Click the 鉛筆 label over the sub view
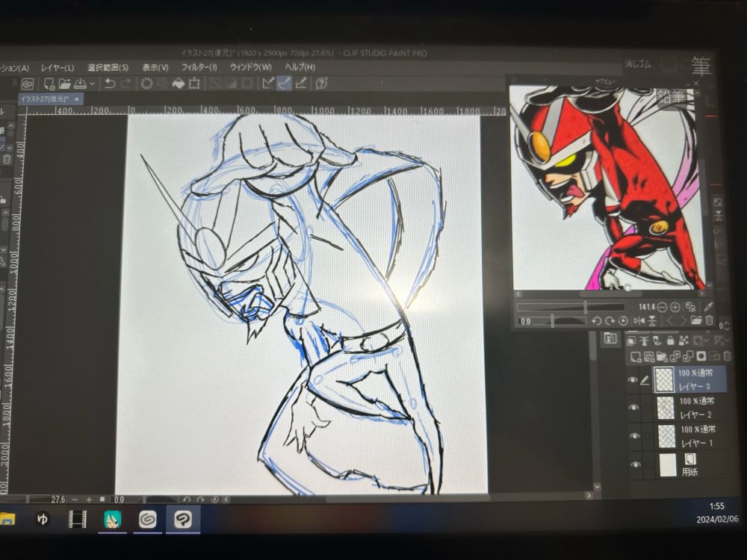Screen dimensions: 747x560 (x=672, y=96)
